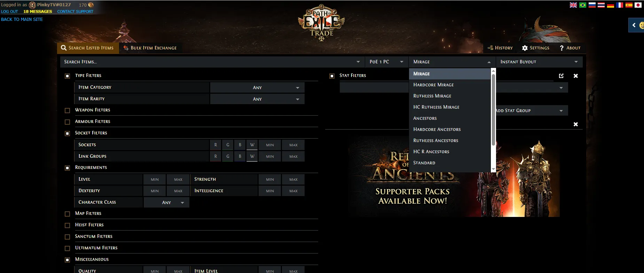Toggle the Socket Filters checkbox
Screen dimensions: 644x273
coord(68,133)
